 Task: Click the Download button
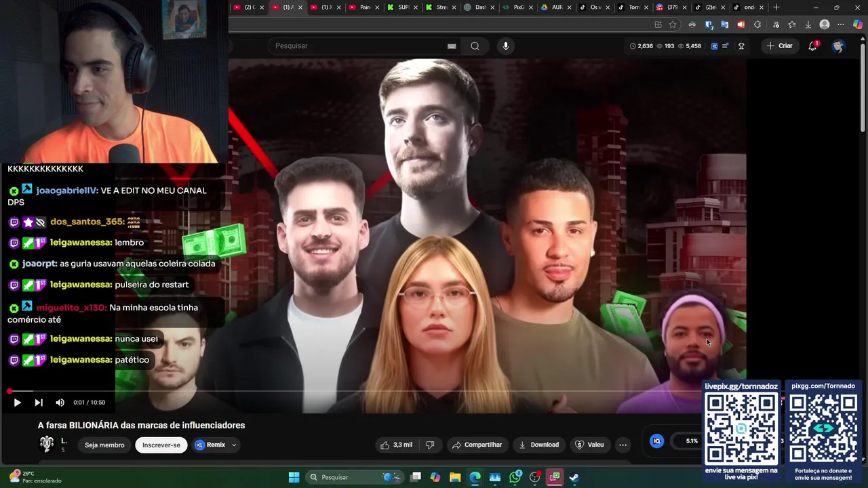[538, 445]
